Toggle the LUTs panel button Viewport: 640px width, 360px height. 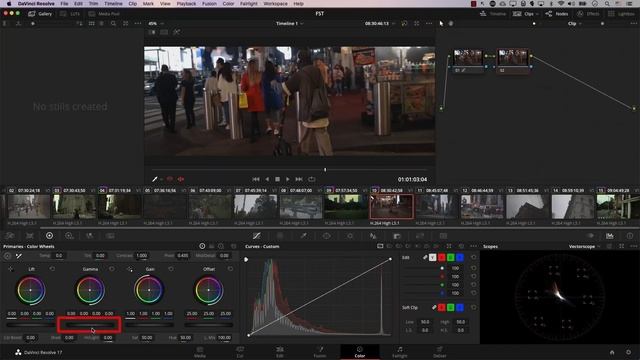click(70, 14)
